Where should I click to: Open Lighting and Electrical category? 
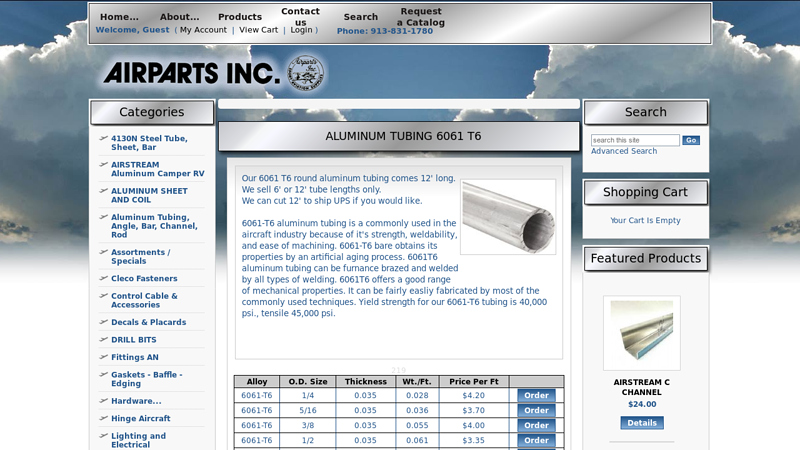(x=138, y=440)
